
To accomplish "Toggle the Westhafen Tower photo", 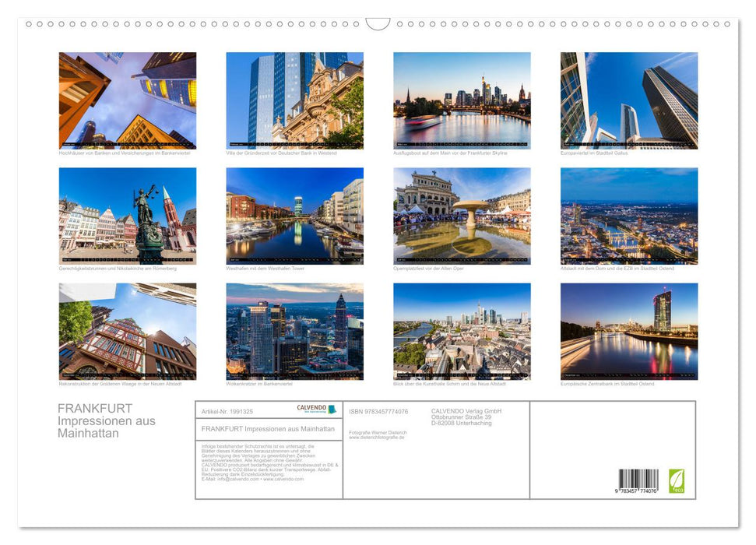I will (x=294, y=215).
